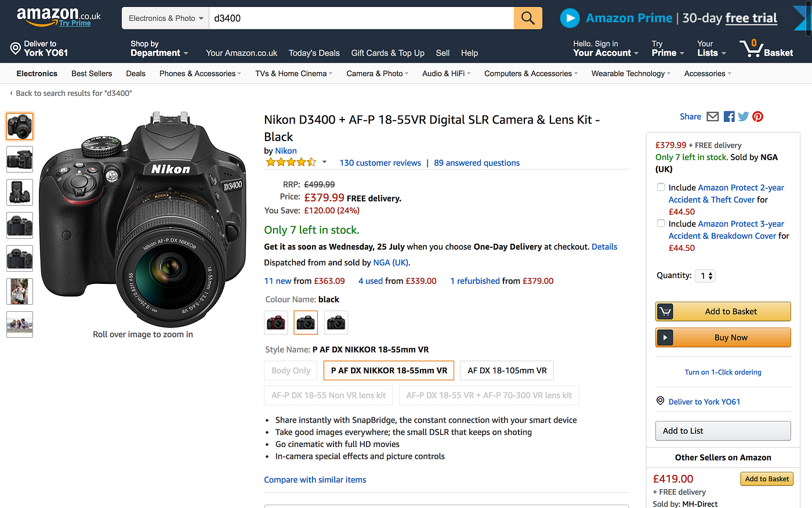Open 11 new offers link

coord(278,281)
